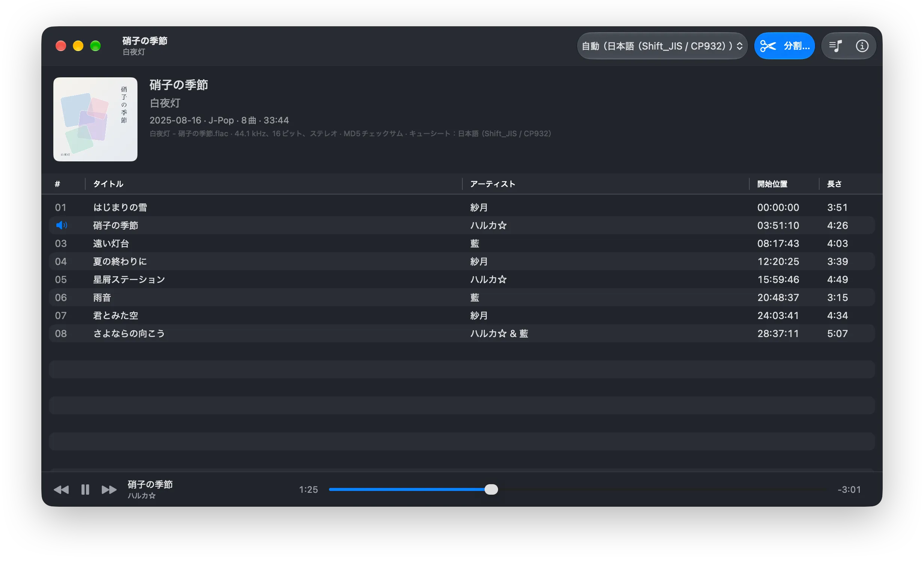Click the now-playing title 硝子の季節 in player bar
This screenshot has width=924, height=563.
click(150, 484)
